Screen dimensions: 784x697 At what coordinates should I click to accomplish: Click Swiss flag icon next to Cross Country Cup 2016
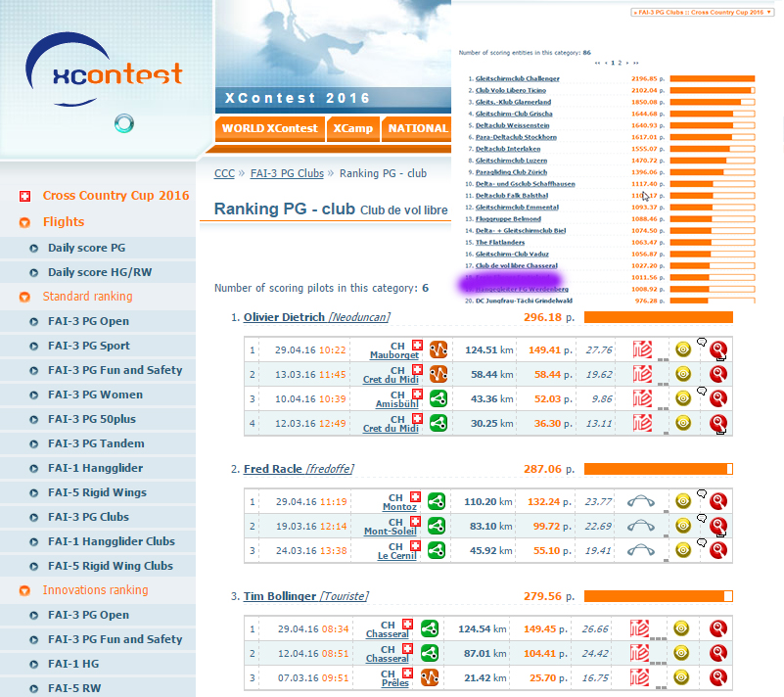click(24, 196)
